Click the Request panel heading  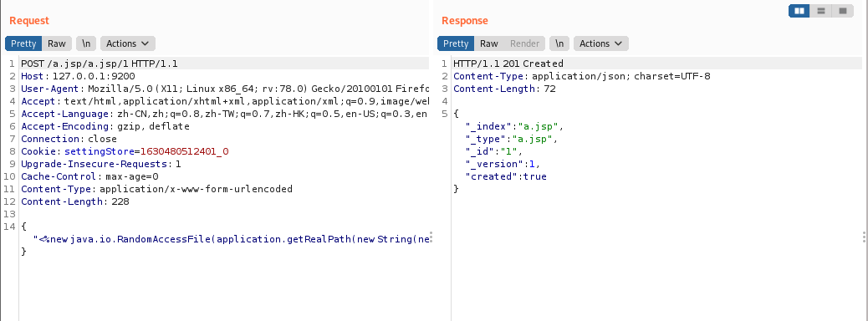pos(29,20)
